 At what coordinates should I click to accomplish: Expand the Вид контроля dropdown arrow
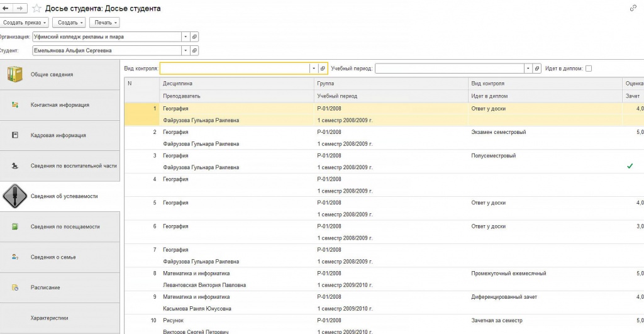pos(314,69)
